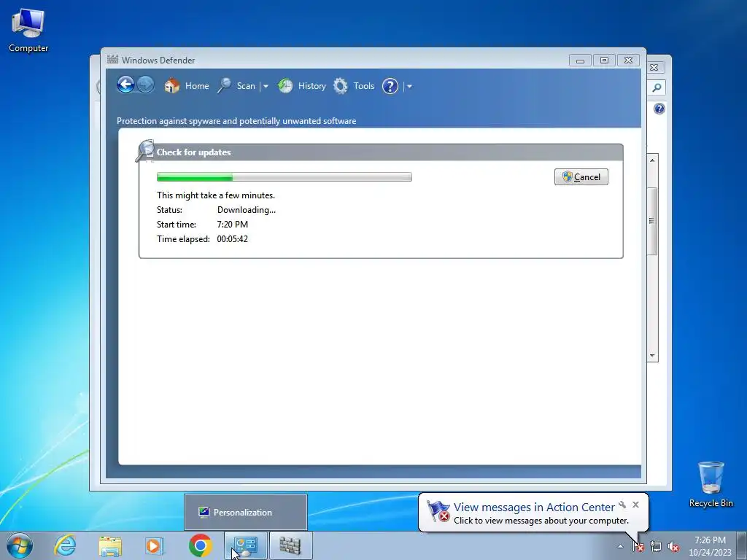Screen dimensions: 747x560
Task: Click scroll up arrow in background window
Action: pos(652,160)
